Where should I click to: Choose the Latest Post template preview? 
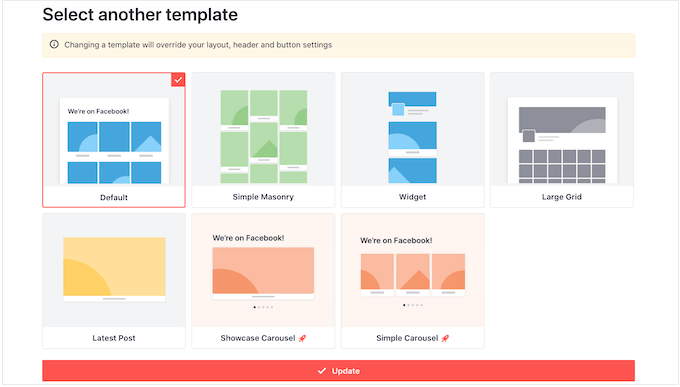(114, 270)
